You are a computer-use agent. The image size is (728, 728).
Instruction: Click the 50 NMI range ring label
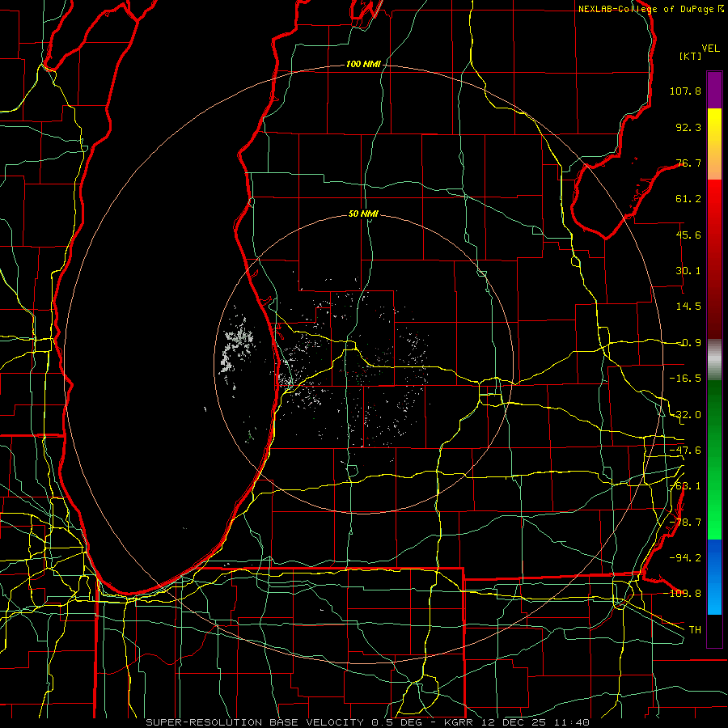pyautogui.click(x=363, y=214)
